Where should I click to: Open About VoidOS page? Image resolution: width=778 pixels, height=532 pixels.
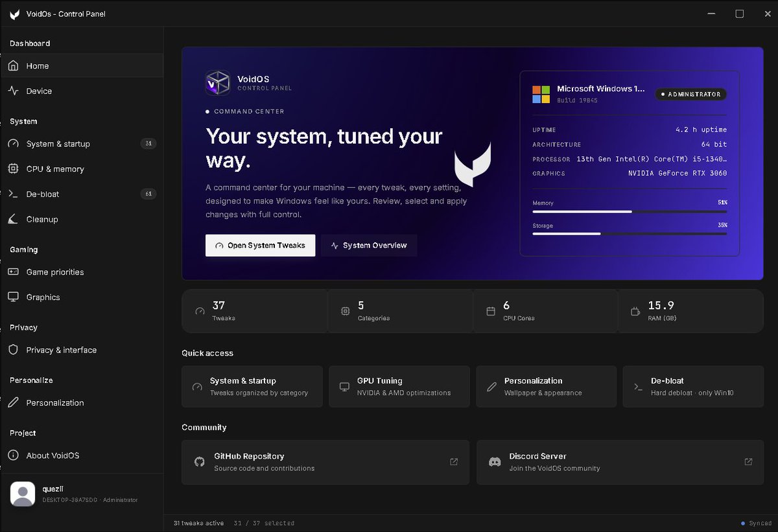pyautogui.click(x=82, y=456)
